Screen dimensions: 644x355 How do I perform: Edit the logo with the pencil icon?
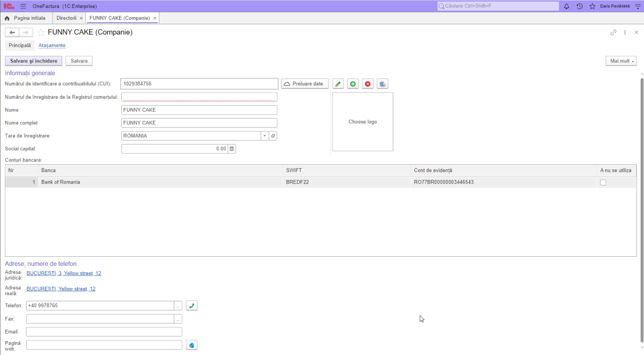[338, 84]
